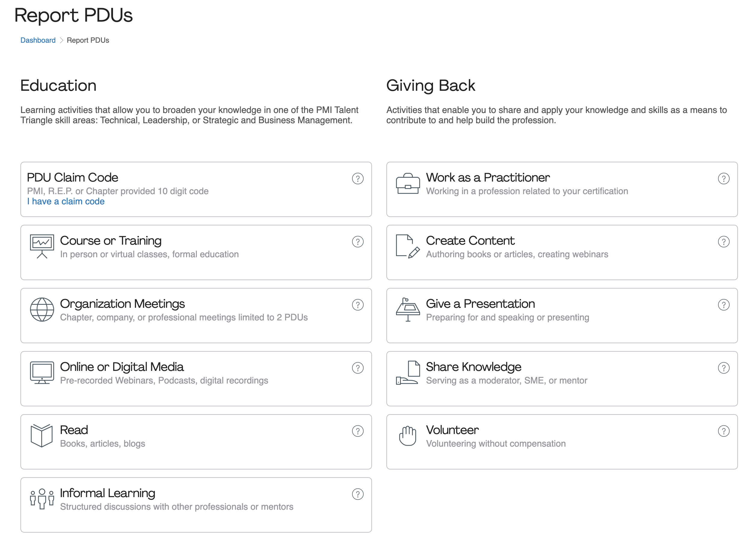Screen dimensions: 756x544
Task: Click the Give a Presentation podium icon
Action: [408, 309]
